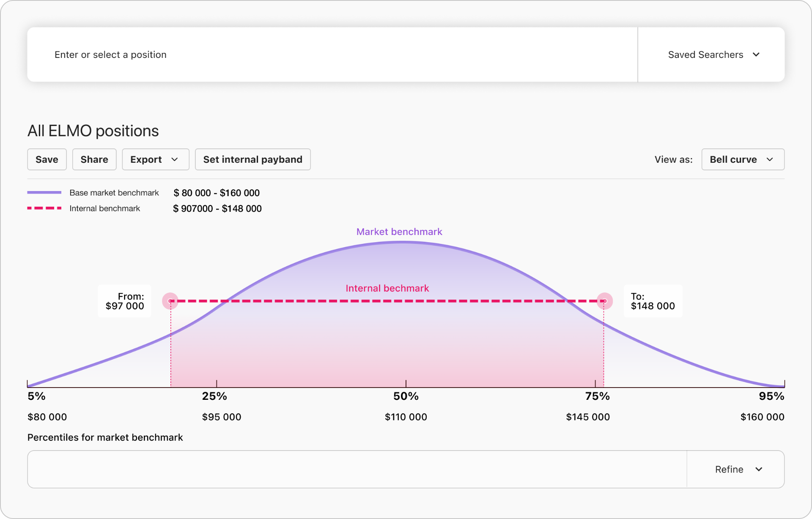Screen dimensions: 812x519
Task: Click the $95 000 axis value
Action: point(222,417)
